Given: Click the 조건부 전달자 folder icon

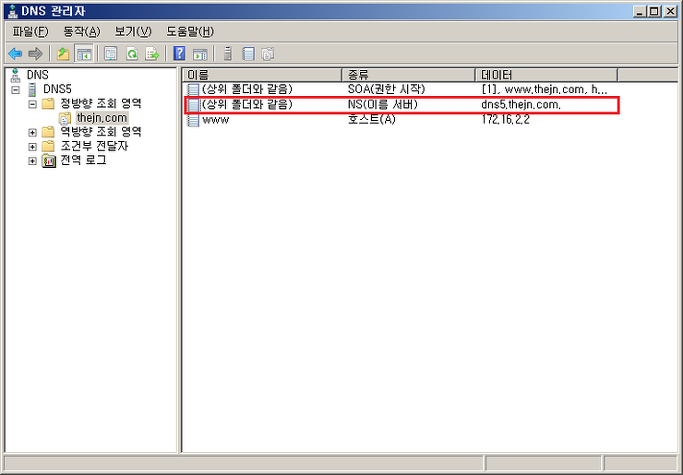Looking at the screenshot, I should [x=48, y=146].
